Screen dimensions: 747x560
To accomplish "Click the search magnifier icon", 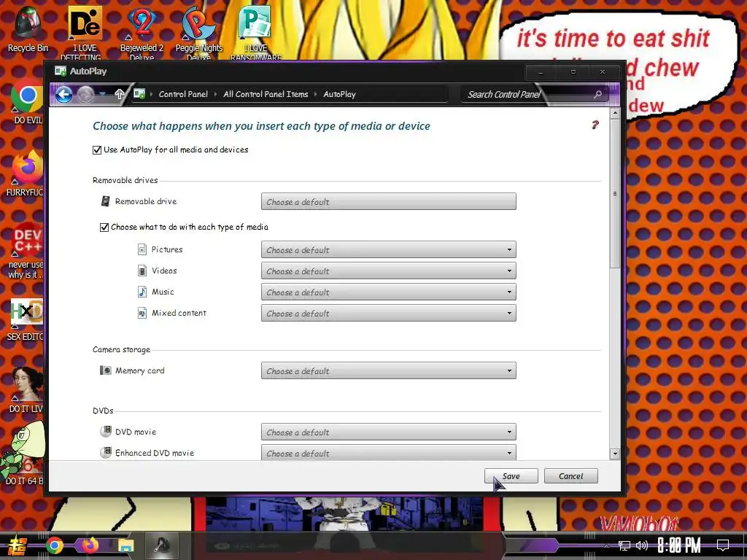I will coord(597,94).
